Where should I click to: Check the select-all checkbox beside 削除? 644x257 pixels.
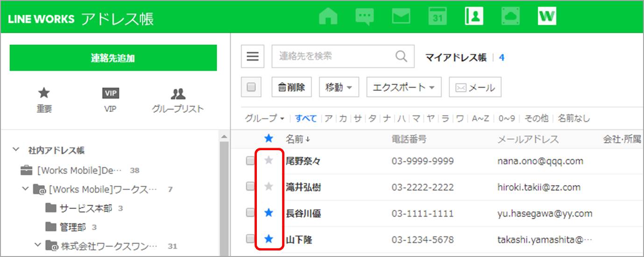tap(251, 87)
